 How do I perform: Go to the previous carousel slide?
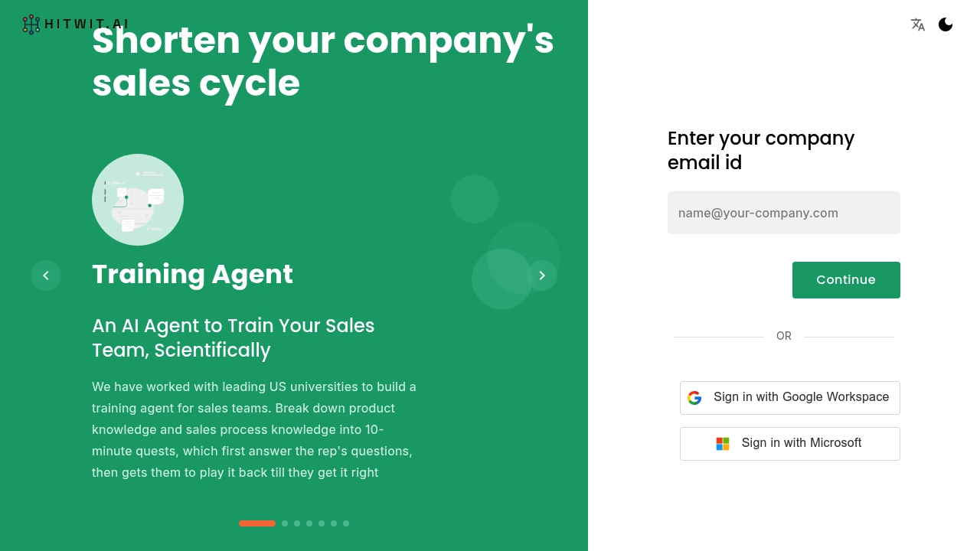point(46,275)
